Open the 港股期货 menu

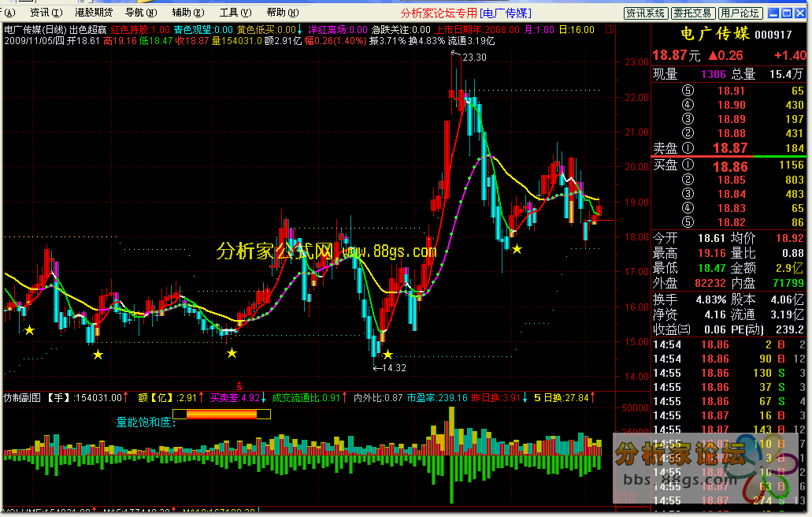point(94,13)
